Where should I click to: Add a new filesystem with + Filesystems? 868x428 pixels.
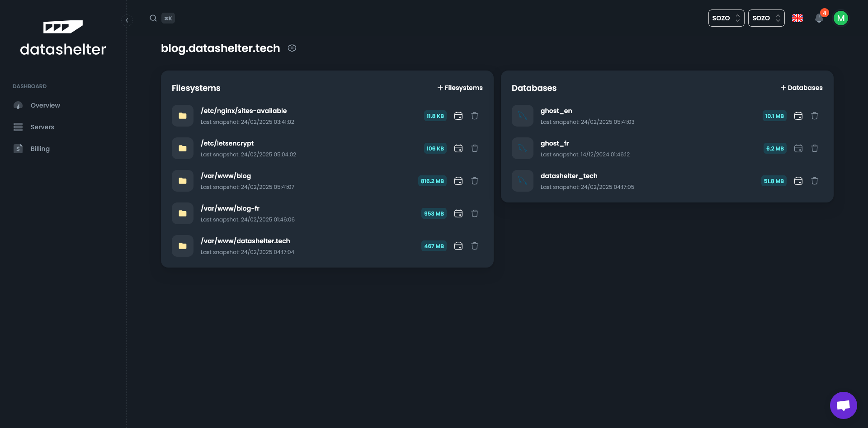click(460, 88)
